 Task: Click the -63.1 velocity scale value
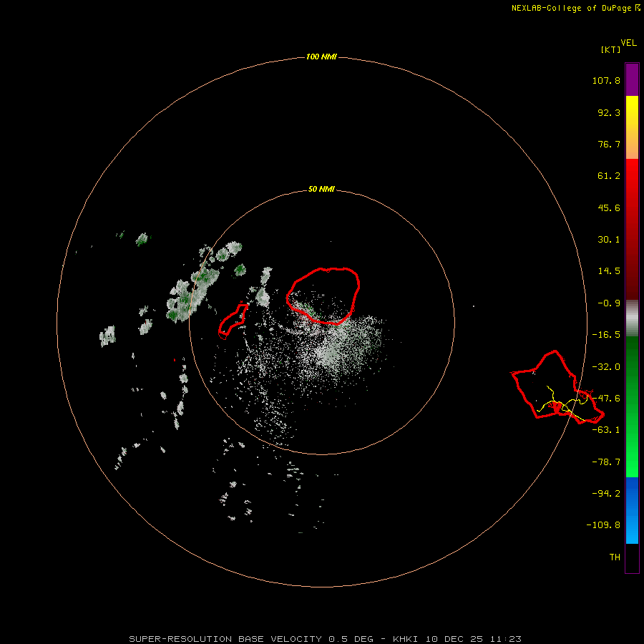606,430
